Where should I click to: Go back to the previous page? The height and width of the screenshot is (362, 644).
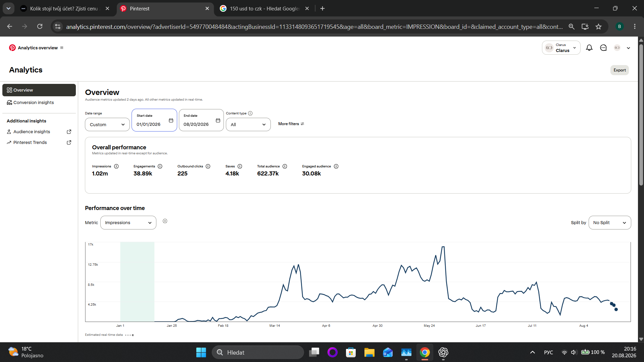tap(9, 27)
